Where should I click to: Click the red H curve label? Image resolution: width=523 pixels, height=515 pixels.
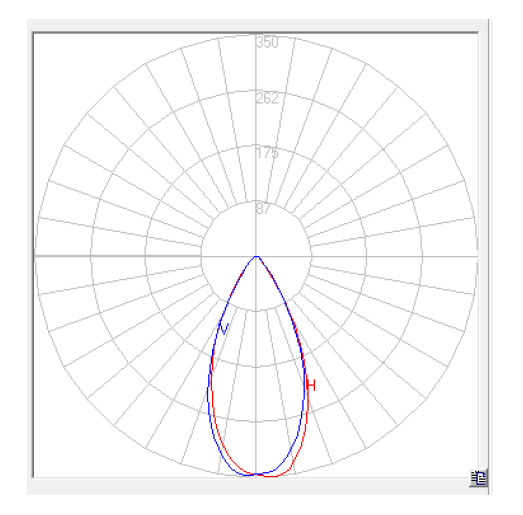311,385
